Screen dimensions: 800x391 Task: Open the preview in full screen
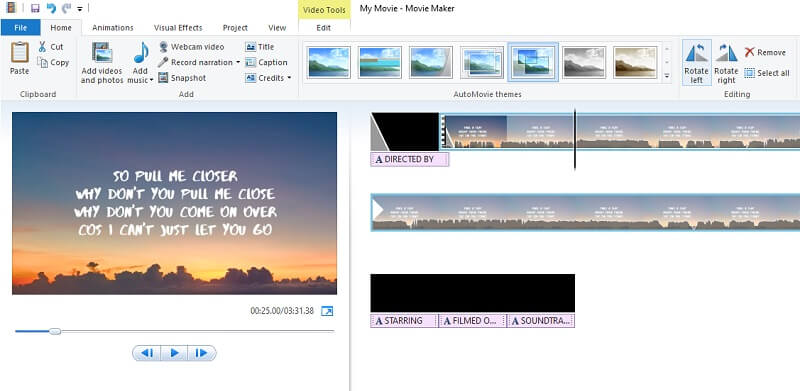pyautogui.click(x=327, y=311)
